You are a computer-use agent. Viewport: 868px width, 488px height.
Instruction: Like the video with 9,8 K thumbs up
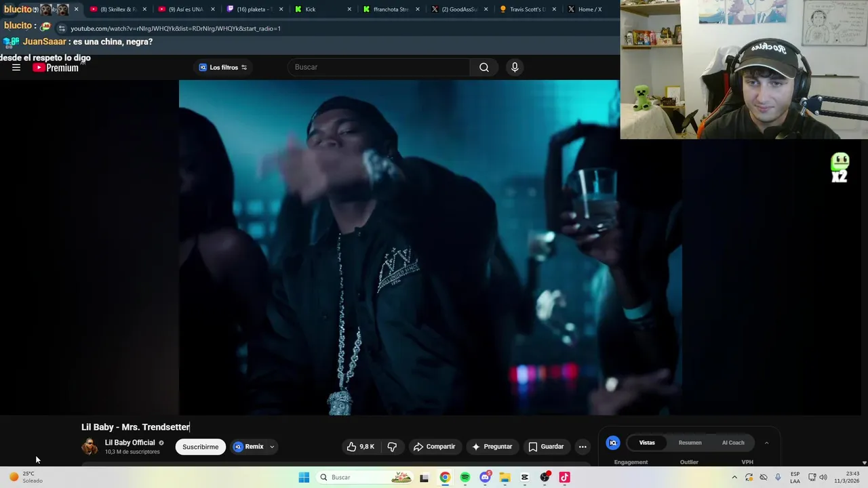click(x=360, y=447)
